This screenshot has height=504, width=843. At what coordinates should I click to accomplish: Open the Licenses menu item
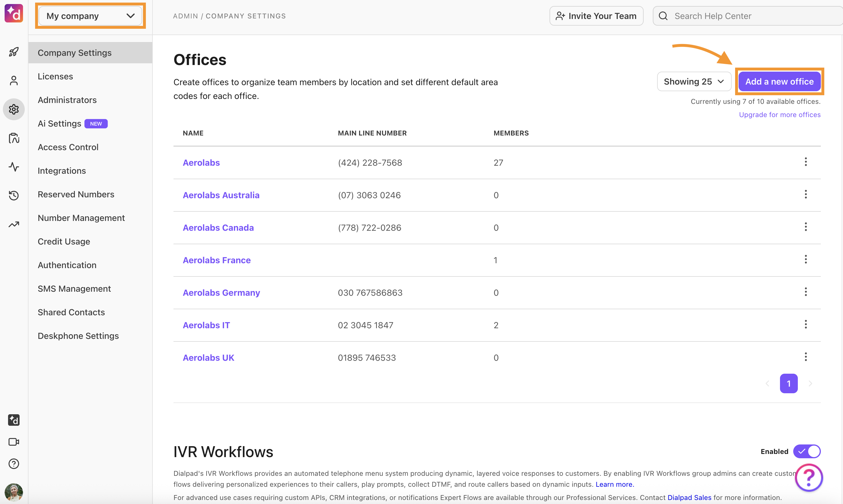pyautogui.click(x=90, y=77)
